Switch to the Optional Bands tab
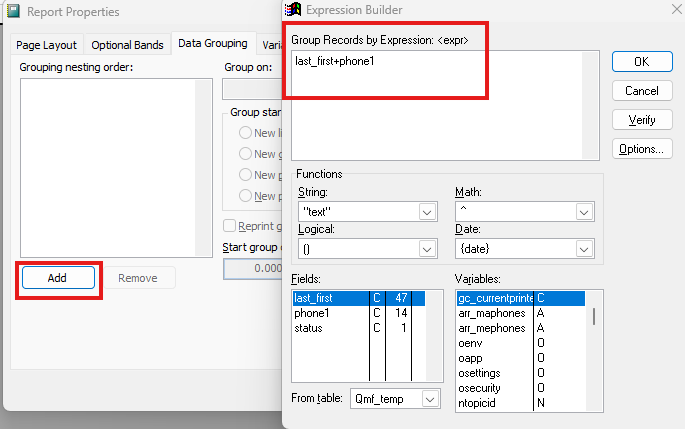Screen dimensions: 685x429 127,45
